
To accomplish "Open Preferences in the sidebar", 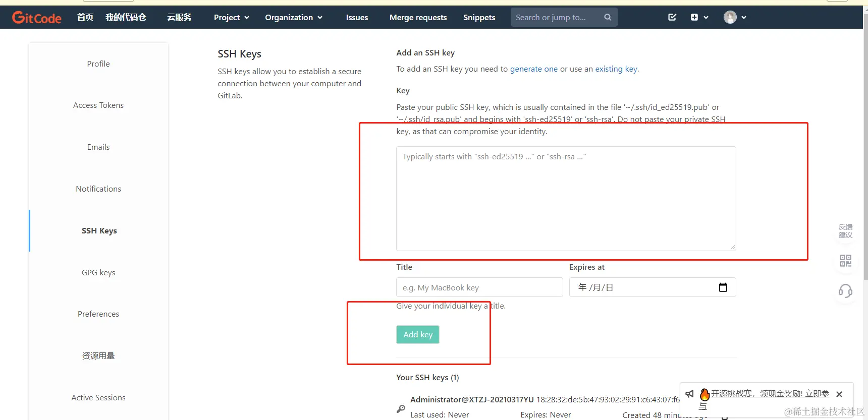I will click(x=98, y=314).
